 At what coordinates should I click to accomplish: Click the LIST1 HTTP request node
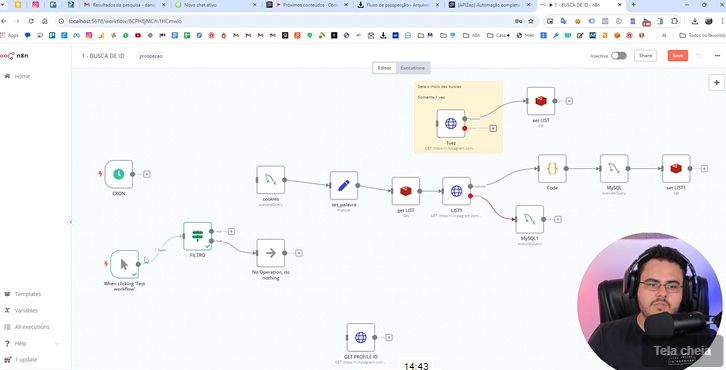[x=456, y=191]
